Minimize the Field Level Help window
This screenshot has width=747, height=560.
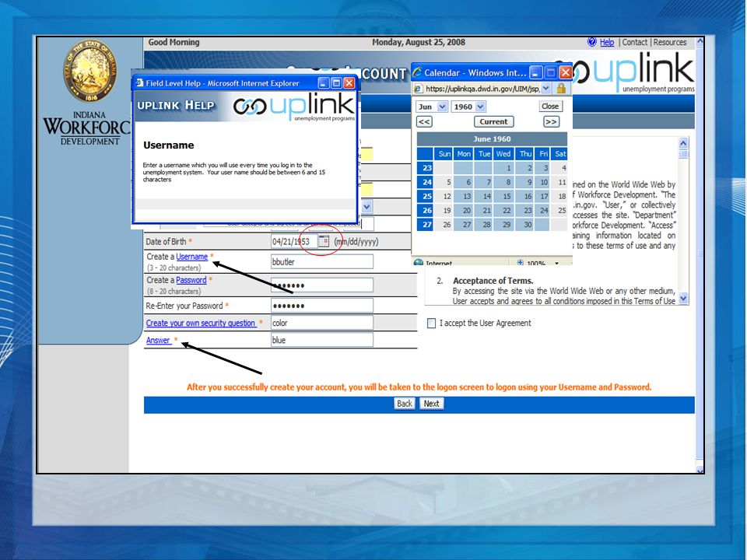pyautogui.click(x=324, y=83)
